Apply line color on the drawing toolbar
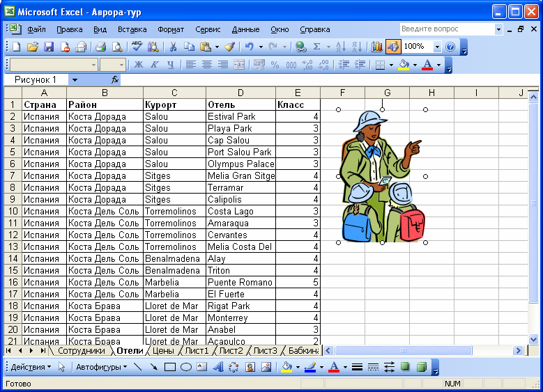 310,367
